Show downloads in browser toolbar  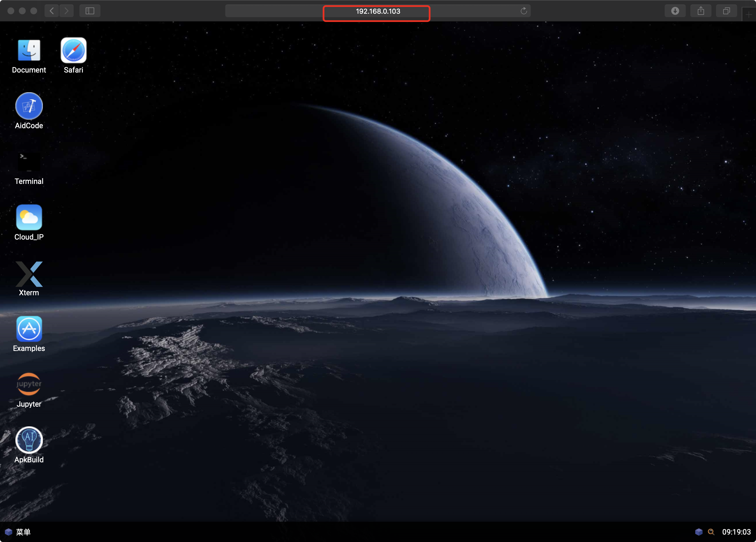tap(675, 11)
